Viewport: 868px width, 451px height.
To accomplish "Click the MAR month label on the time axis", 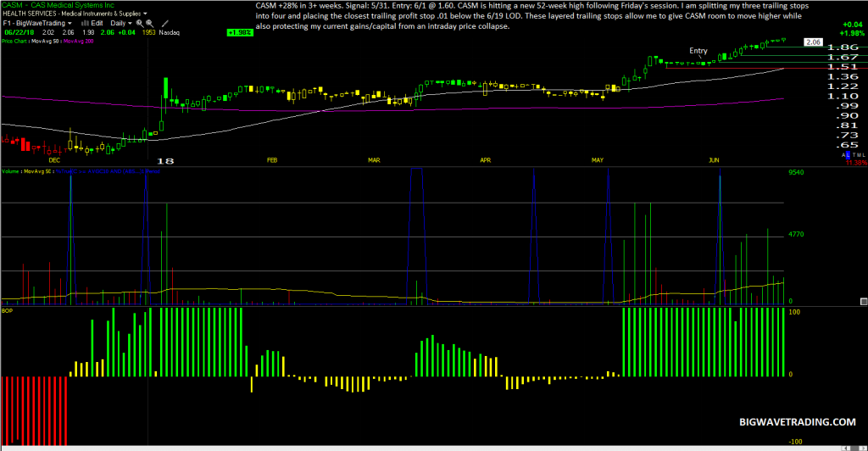I will tap(374, 160).
